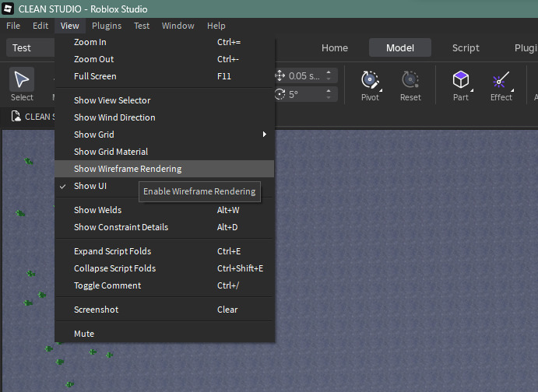
Task: Enable Show Wireframe Rendering
Action: (128, 169)
